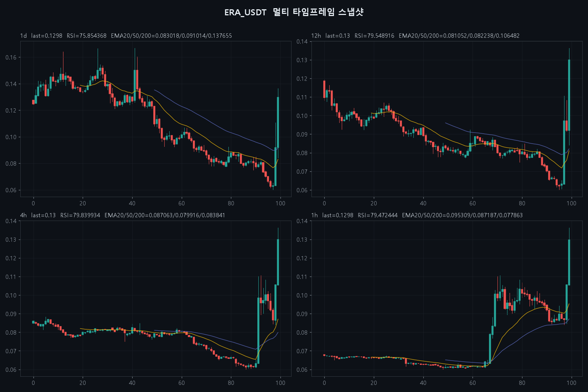This screenshot has width=588, height=392.
Task: Click the 0.13 y-axis label on 12h chart
Action: pyautogui.click(x=302, y=60)
